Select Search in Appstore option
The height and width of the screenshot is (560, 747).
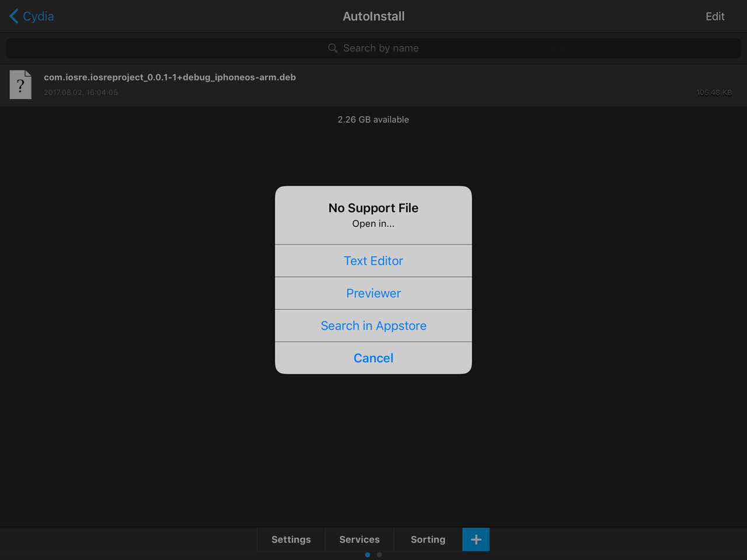(x=373, y=325)
